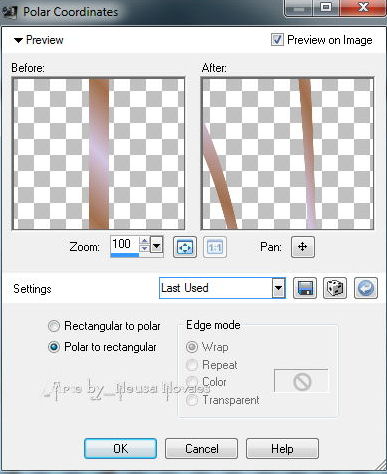Open the Zoom value dropdown arrow
Viewport: 387px width, 474px height.
click(x=157, y=246)
